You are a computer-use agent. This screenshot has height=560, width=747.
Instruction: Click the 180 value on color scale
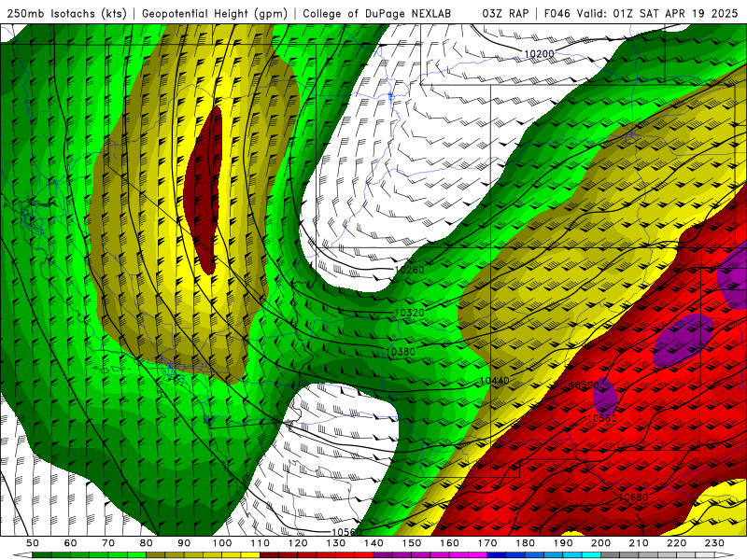click(525, 543)
